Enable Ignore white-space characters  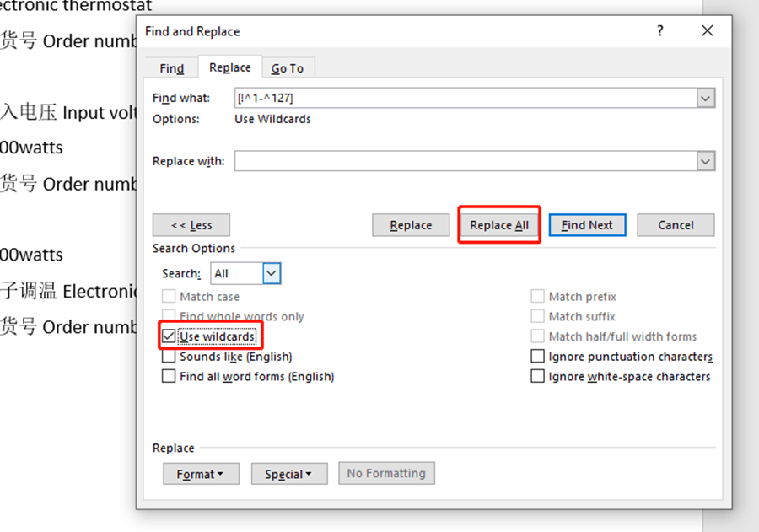537,375
